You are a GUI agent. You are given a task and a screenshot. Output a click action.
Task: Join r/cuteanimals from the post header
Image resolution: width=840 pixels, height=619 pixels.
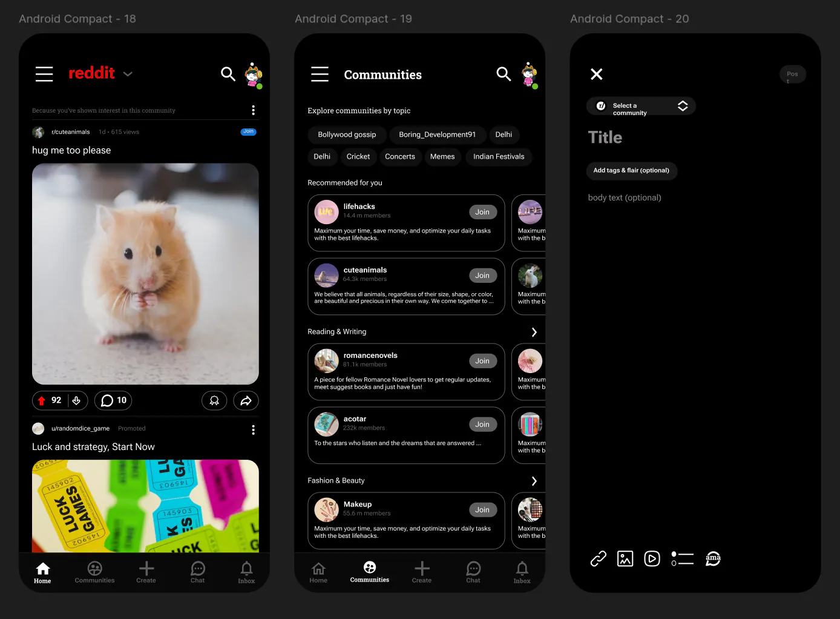(249, 131)
